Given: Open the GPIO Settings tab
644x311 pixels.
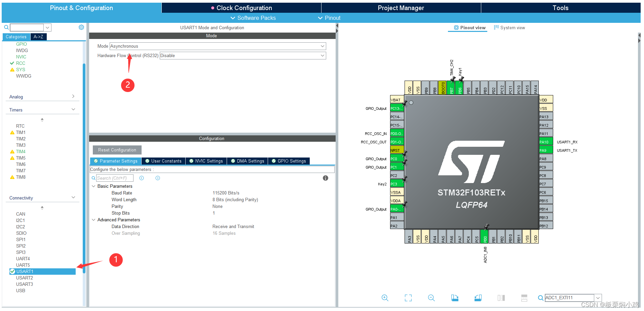Looking at the screenshot, I should click(289, 161).
